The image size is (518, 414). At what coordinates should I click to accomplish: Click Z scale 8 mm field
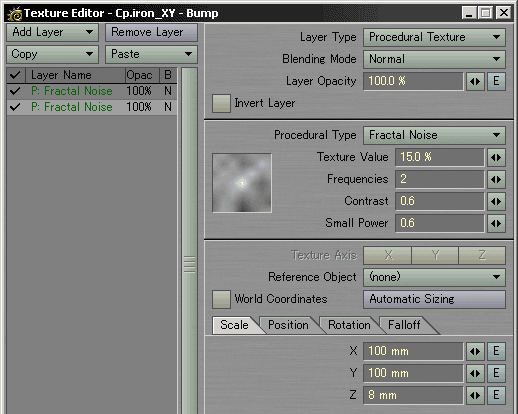[413, 395]
